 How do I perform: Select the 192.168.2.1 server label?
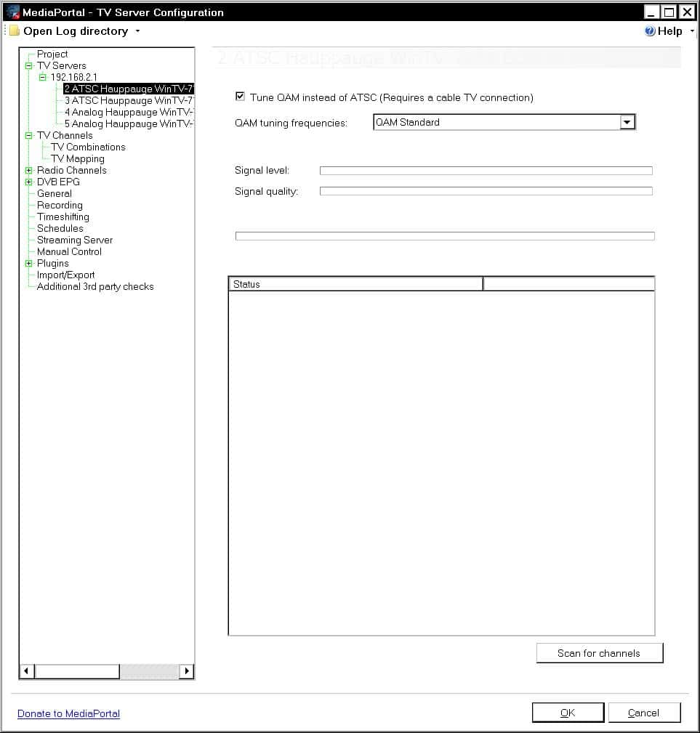tap(74, 78)
